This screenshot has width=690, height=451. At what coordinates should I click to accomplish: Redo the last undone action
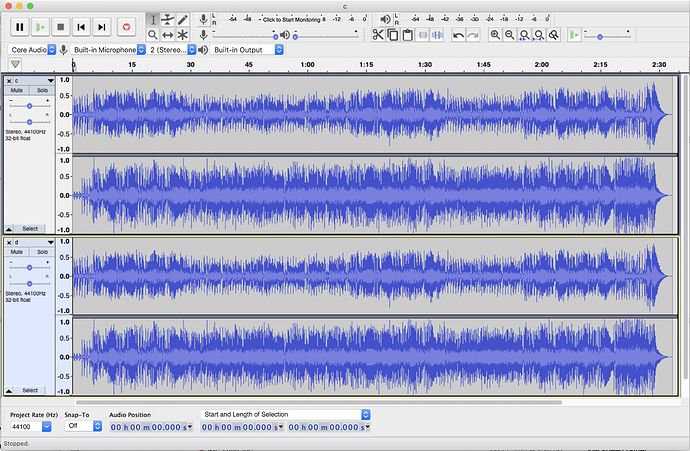point(473,35)
